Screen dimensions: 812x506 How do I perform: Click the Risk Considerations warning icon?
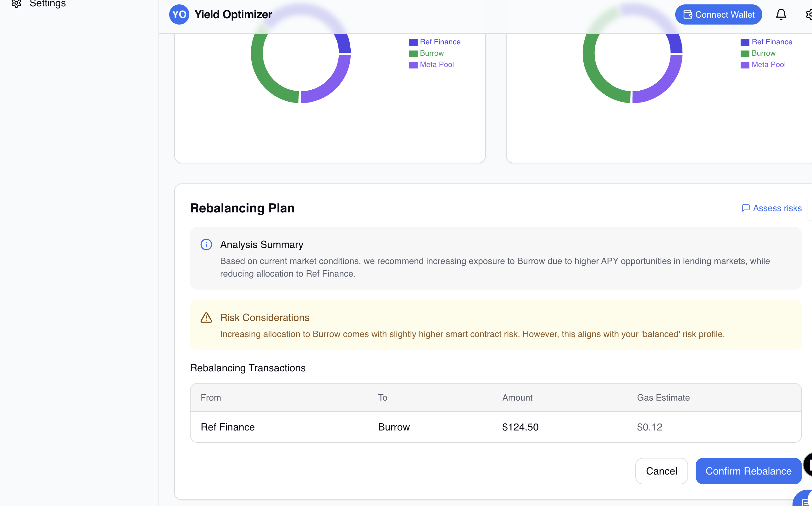(x=206, y=318)
